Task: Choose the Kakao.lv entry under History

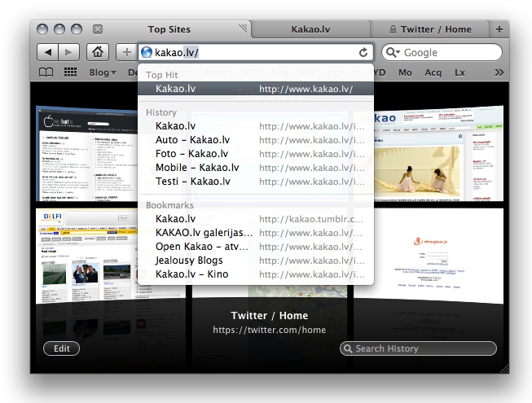Action: pyautogui.click(x=256, y=126)
